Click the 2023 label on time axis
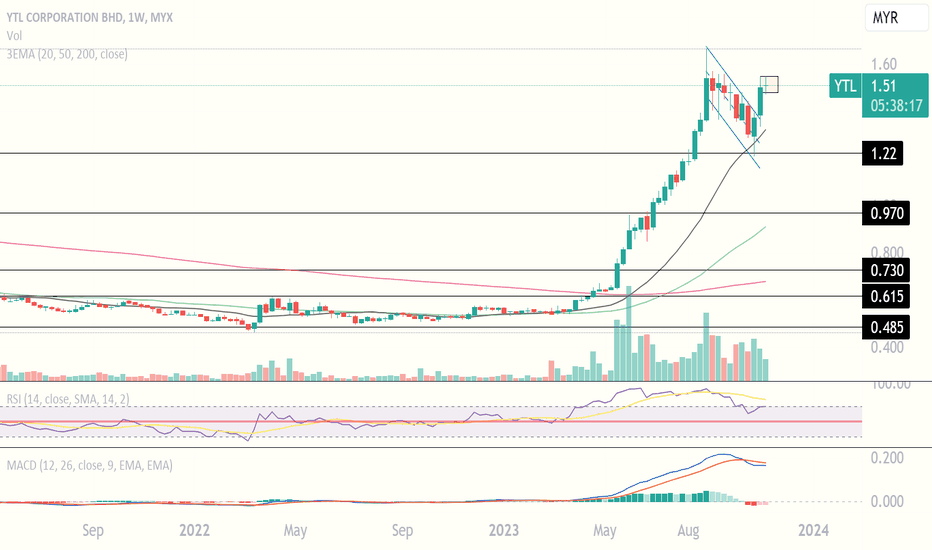Screen dimensions: 932x550 (503, 530)
